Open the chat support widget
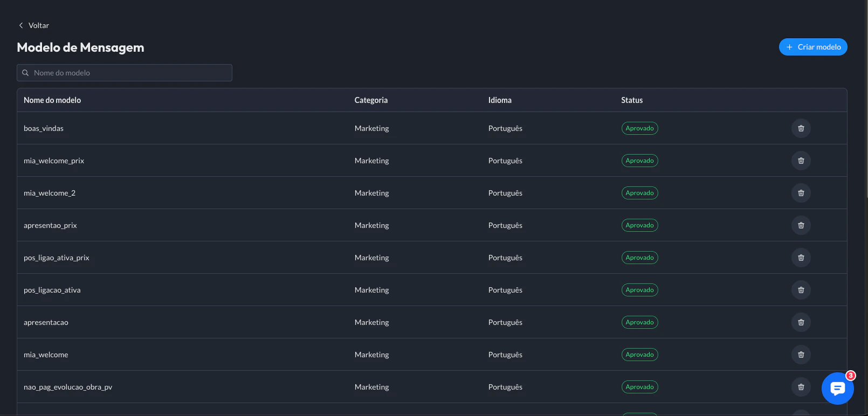The image size is (868, 416). pos(837,388)
